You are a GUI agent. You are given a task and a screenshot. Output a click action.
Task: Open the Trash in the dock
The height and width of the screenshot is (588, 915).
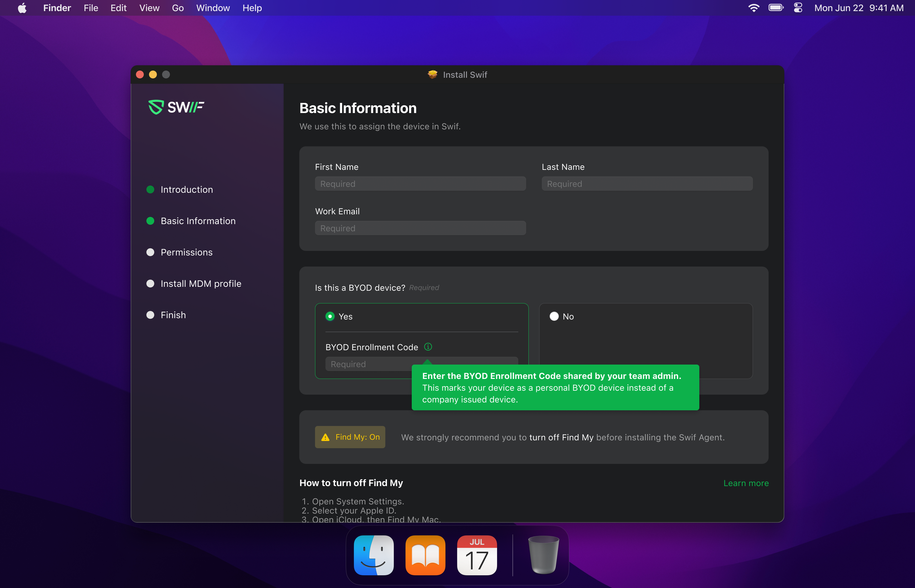[x=543, y=555]
